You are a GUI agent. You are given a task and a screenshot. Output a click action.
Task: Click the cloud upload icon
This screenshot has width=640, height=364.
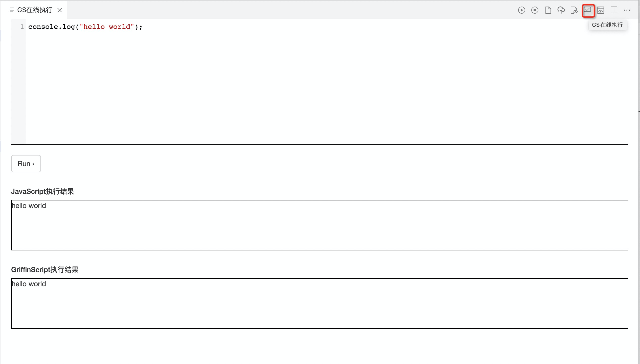561,10
